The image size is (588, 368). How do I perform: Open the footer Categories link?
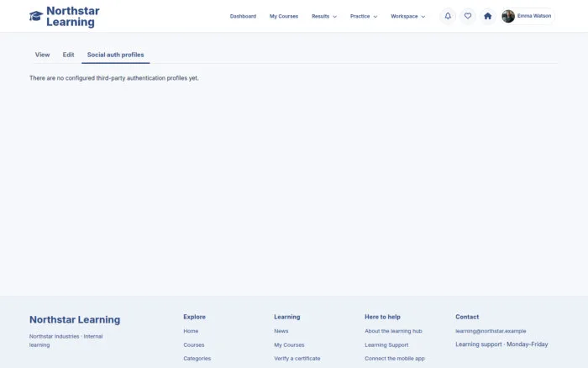point(197,358)
